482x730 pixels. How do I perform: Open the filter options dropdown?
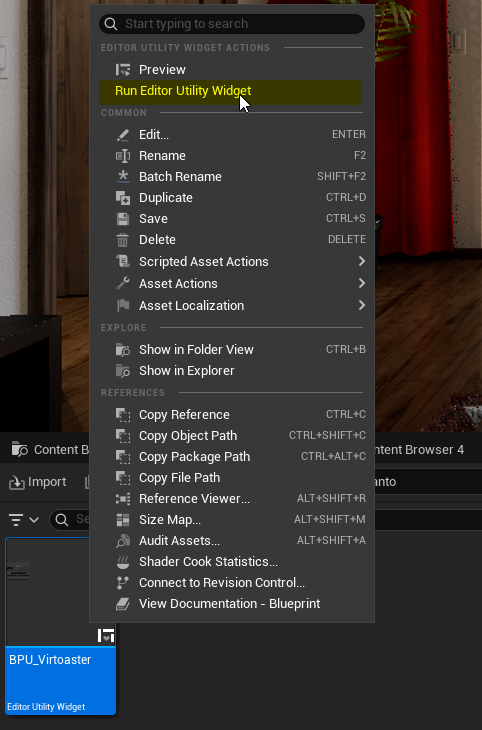24,520
